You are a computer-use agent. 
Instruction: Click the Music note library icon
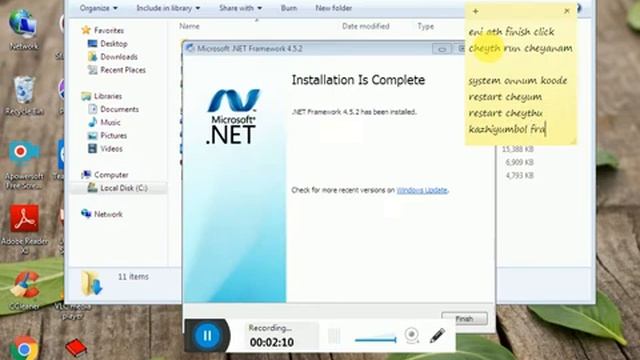click(93, 122)
